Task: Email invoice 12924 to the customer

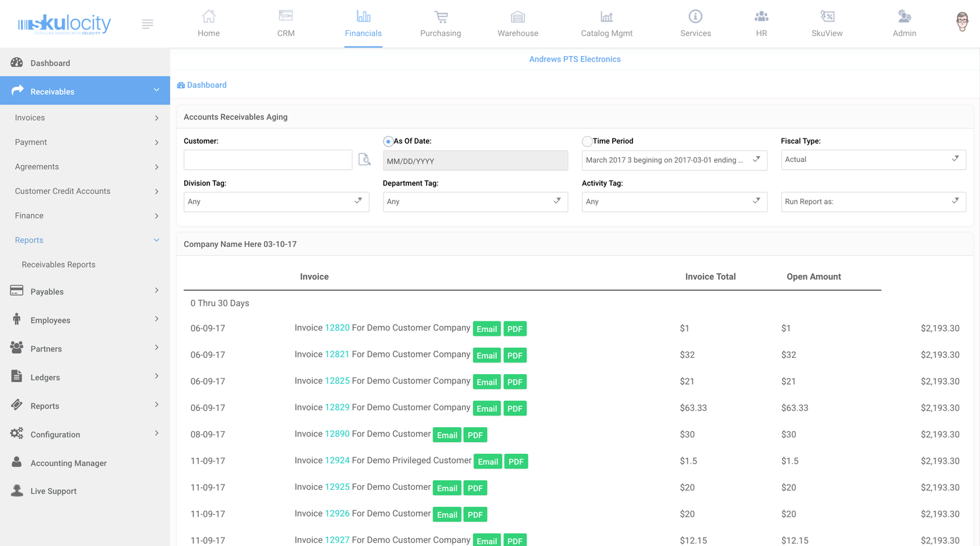Action: point(487,461)
